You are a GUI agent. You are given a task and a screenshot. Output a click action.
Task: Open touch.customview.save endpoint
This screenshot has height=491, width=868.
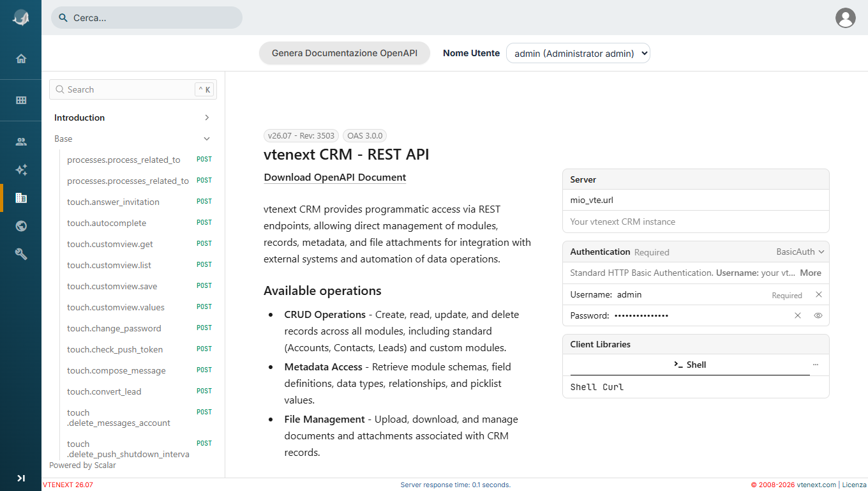pyautogui.click(x=133, y=286)
